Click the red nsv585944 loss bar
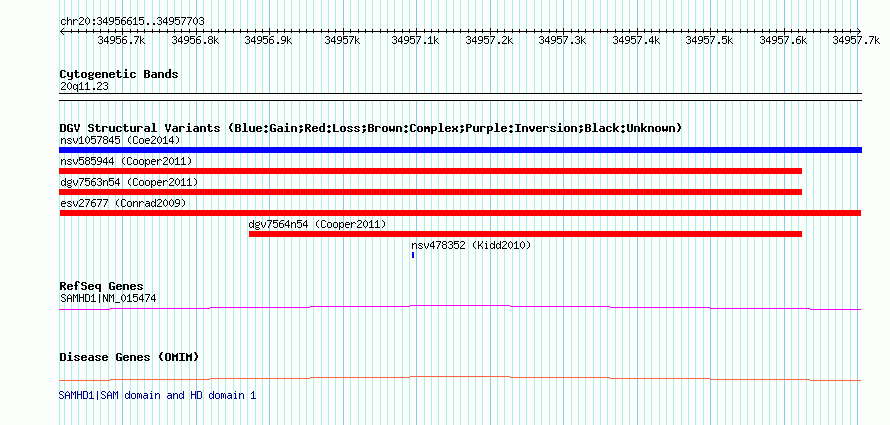890x425 pixels. (430, 171)
